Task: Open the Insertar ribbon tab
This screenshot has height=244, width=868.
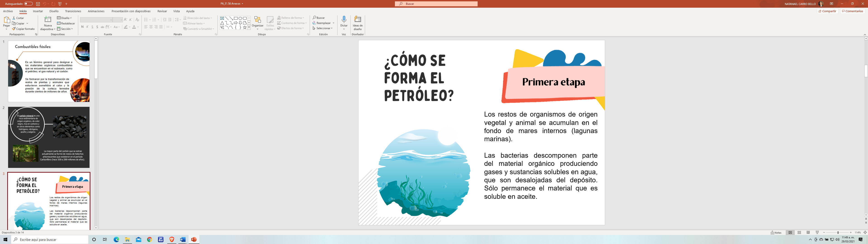Action: (x=38, y=11)
